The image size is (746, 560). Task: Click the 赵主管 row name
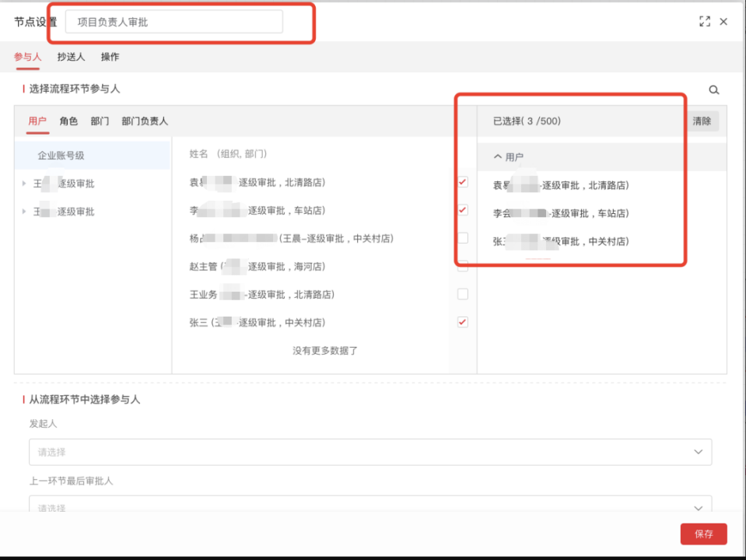pyautogui.click(x=203, y=267)
